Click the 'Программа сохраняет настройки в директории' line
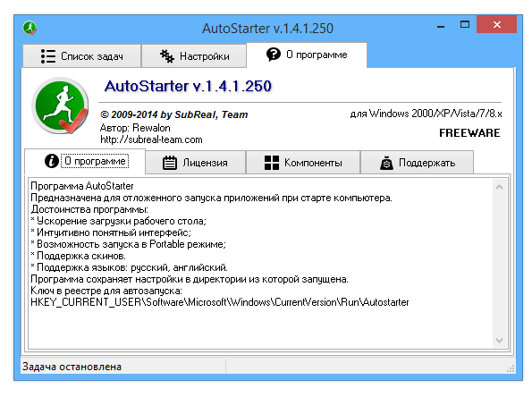The width and height of the screenshot is (532, 397). click(190, 279)
